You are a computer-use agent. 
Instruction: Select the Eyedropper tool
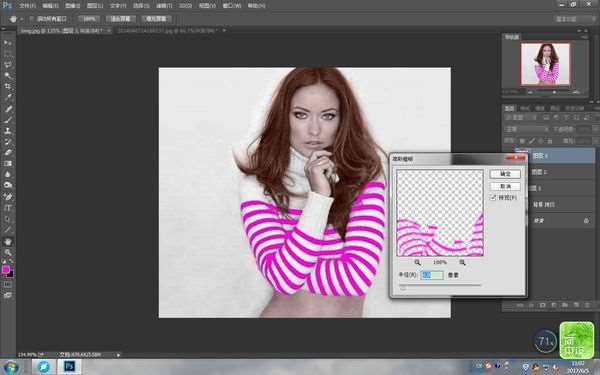tap(8, 98)
